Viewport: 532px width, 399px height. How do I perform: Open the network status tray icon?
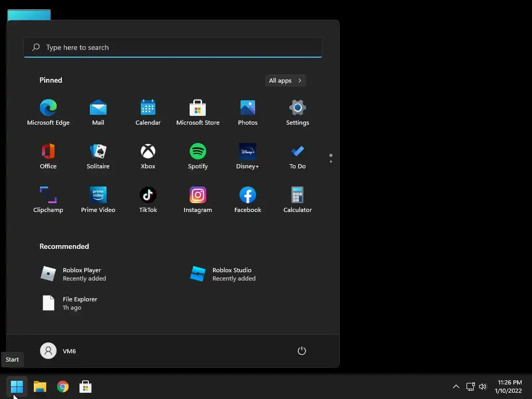[470, 387]
